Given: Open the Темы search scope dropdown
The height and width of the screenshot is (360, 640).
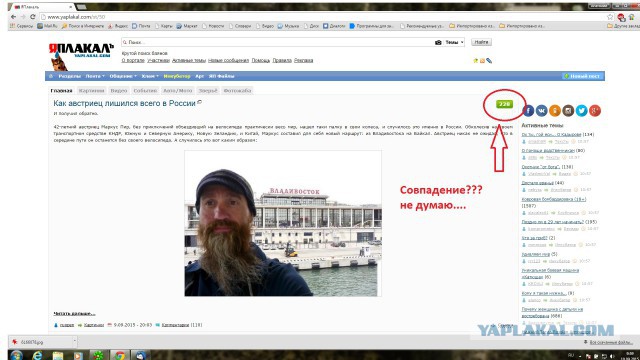Looking at the screenshot, I should (x=454, y=42).
